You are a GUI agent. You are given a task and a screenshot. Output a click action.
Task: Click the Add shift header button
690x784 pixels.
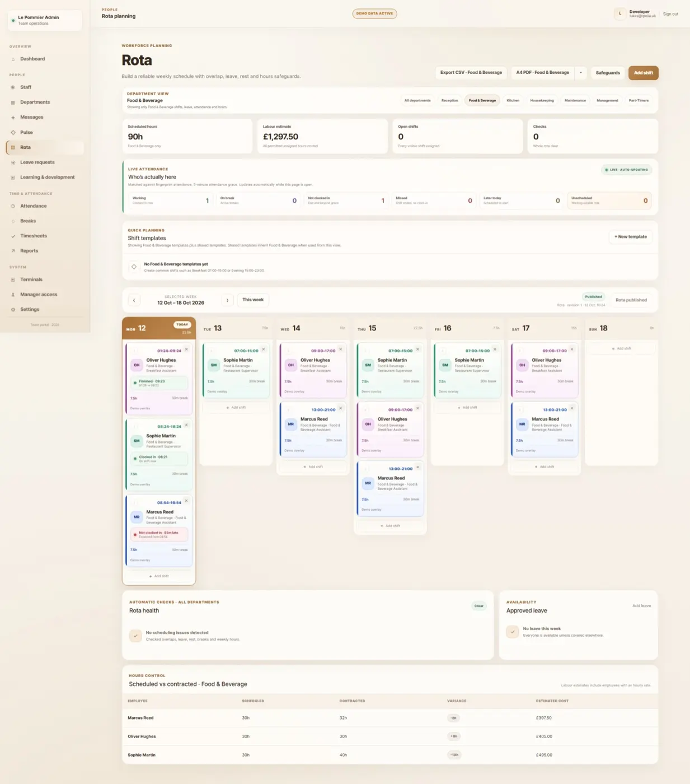tap(644, 73)
